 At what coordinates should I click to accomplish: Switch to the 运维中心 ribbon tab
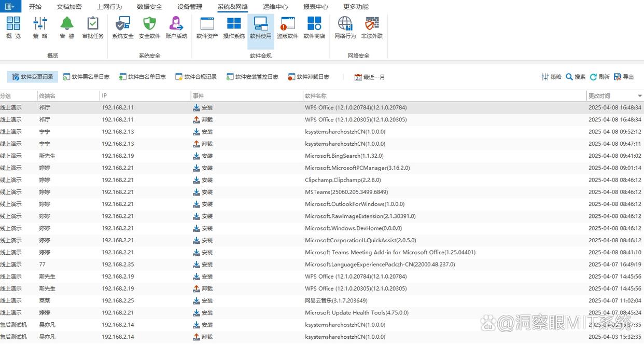275,7
